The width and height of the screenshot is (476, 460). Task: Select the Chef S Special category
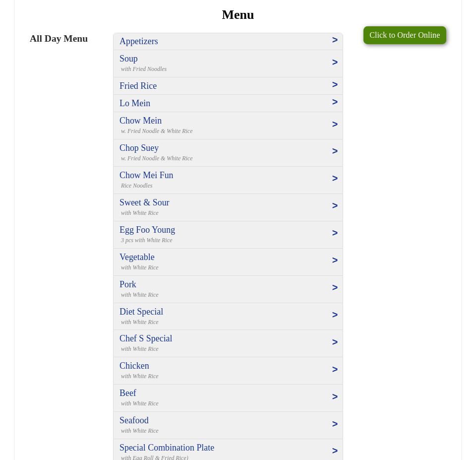click(x=146, y=338)
